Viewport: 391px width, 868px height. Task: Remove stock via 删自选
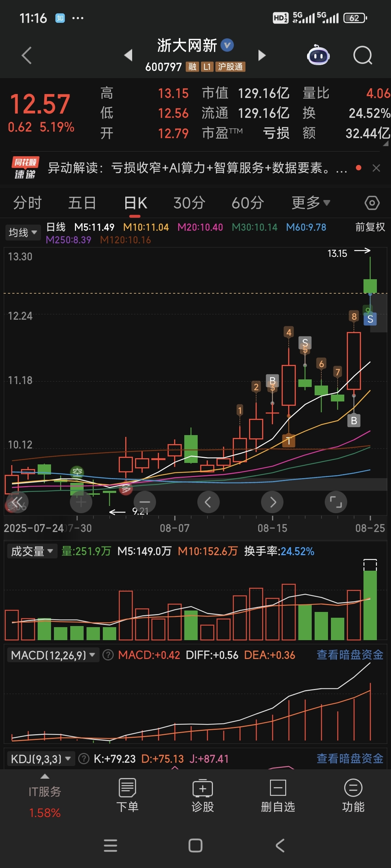click(278, 796)
